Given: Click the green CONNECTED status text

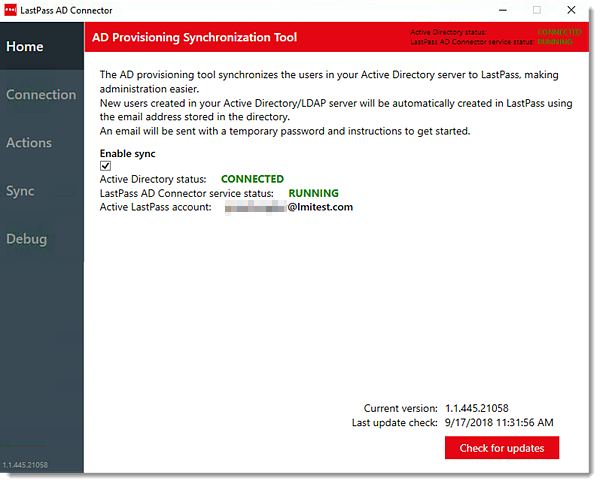Looking at the screenshot, I should click(252, 180).
